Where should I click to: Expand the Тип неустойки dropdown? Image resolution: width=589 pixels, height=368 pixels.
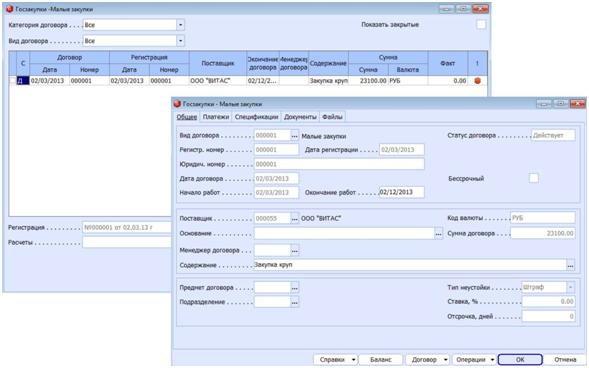pos(571,288)
